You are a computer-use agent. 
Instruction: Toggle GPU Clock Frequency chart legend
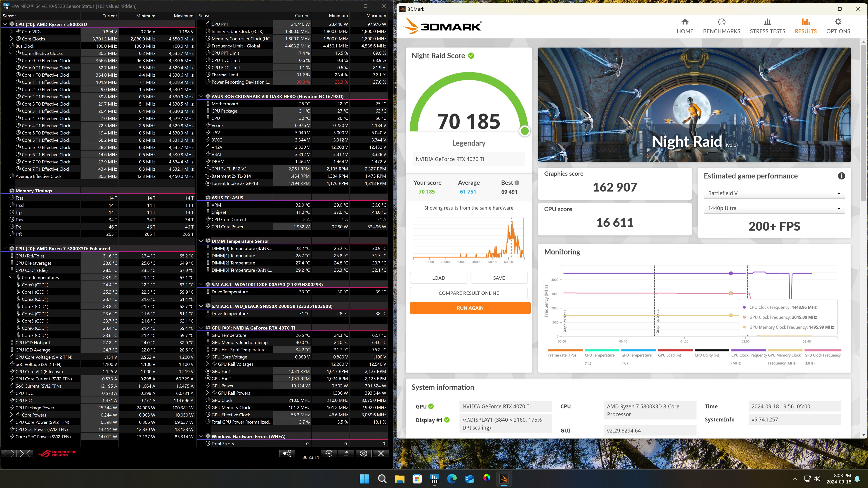(x=823, y=358)
